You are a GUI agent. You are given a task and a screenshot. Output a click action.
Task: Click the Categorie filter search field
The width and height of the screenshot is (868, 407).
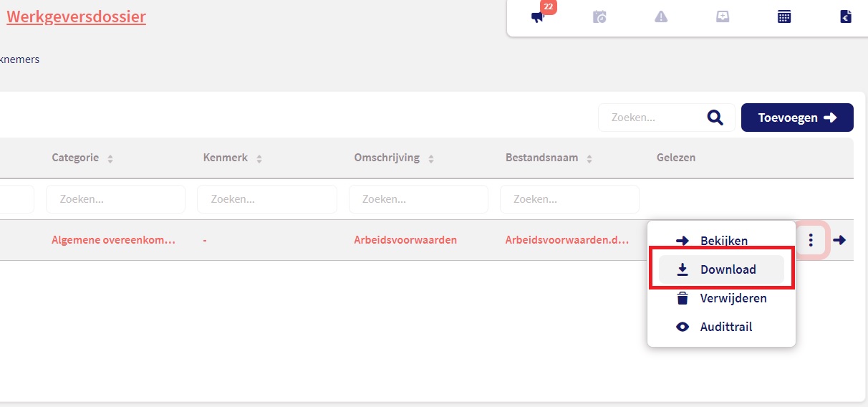pos(115,199)
